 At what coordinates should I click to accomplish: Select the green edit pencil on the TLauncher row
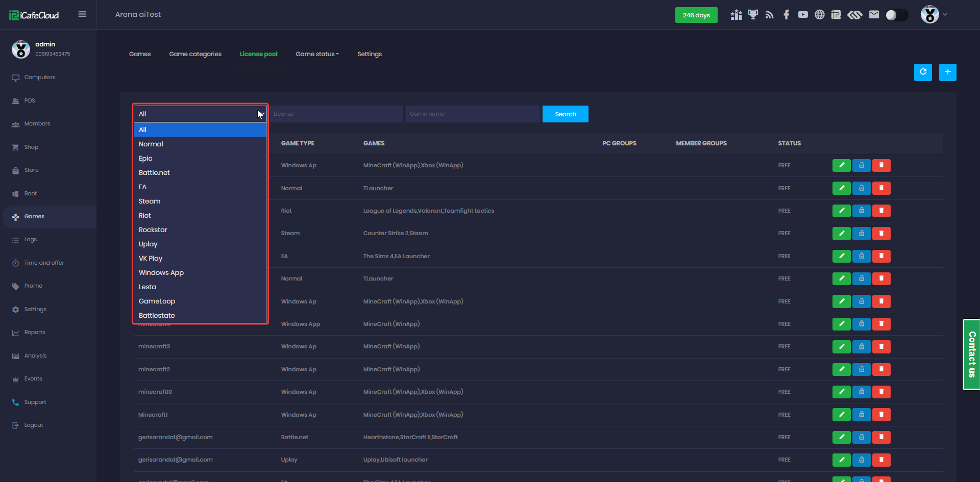click(841, 188)
